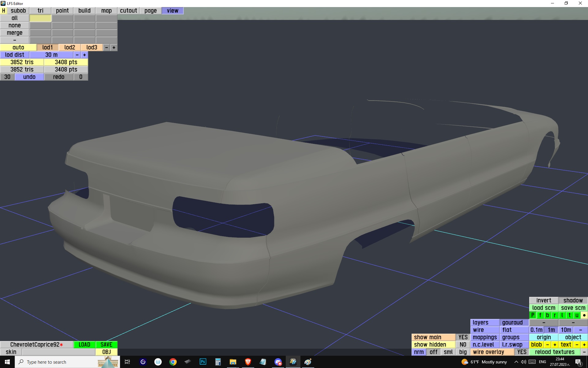Viewport: 588px width, 368px height.
Task: Click the undo button
Action: point(29,77)
